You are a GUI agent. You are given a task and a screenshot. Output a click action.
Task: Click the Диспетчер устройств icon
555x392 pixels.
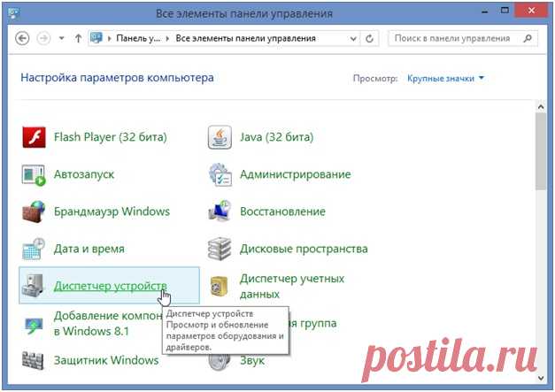(x=33, y=286)
